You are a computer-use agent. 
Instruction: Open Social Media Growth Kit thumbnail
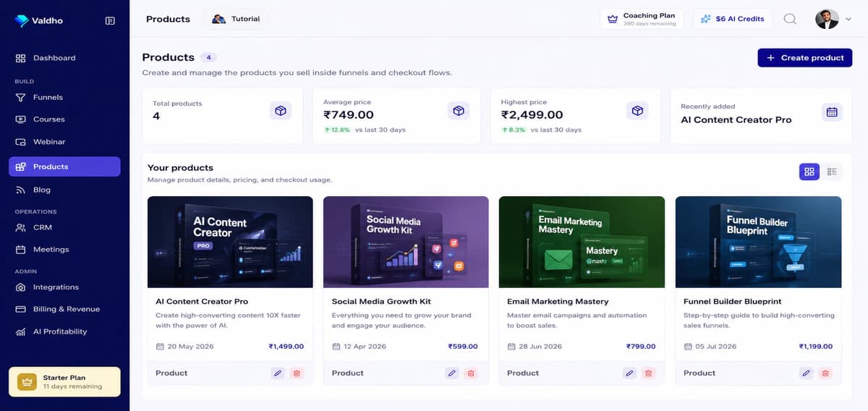pyautogui.click(x=406, y=242)
